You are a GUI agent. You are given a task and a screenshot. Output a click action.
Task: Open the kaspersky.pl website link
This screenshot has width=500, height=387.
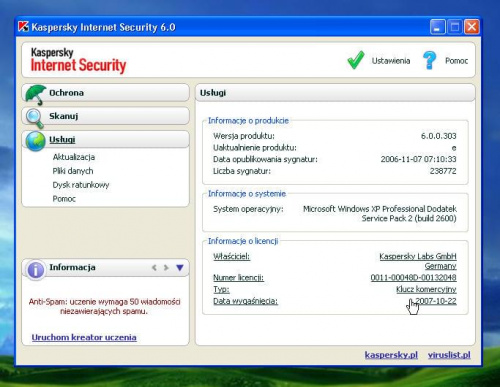[x=391, y=355]
